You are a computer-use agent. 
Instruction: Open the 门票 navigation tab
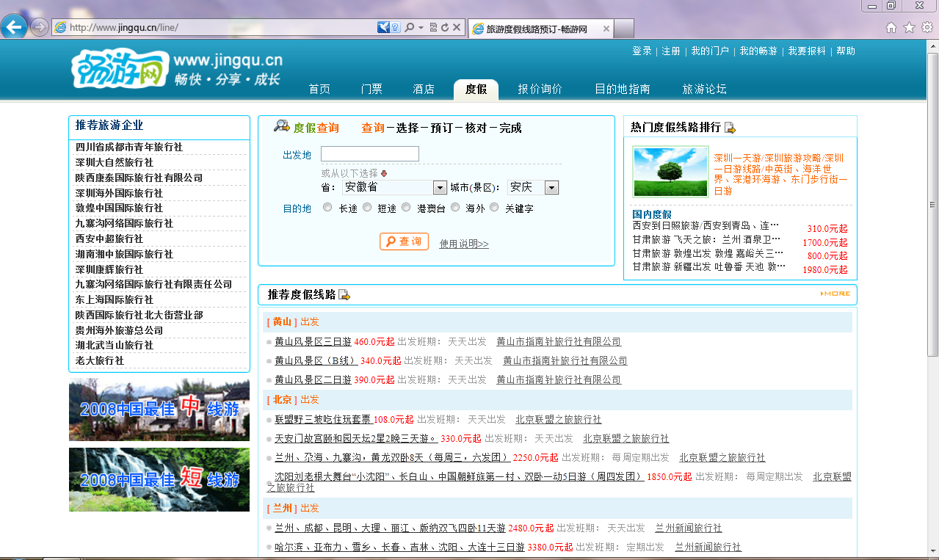click(x=371, y=89)
